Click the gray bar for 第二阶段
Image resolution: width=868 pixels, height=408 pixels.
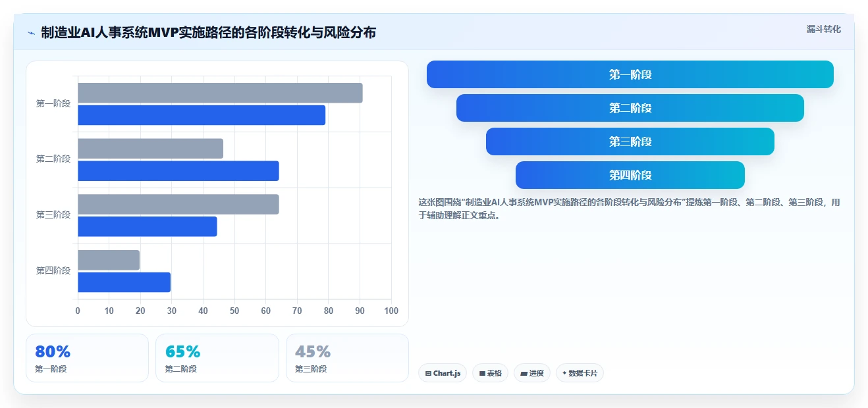[150, 149]
